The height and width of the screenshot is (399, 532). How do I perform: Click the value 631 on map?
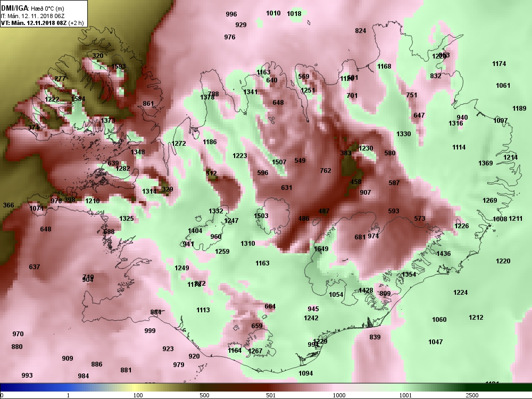[x=286, y=188]
